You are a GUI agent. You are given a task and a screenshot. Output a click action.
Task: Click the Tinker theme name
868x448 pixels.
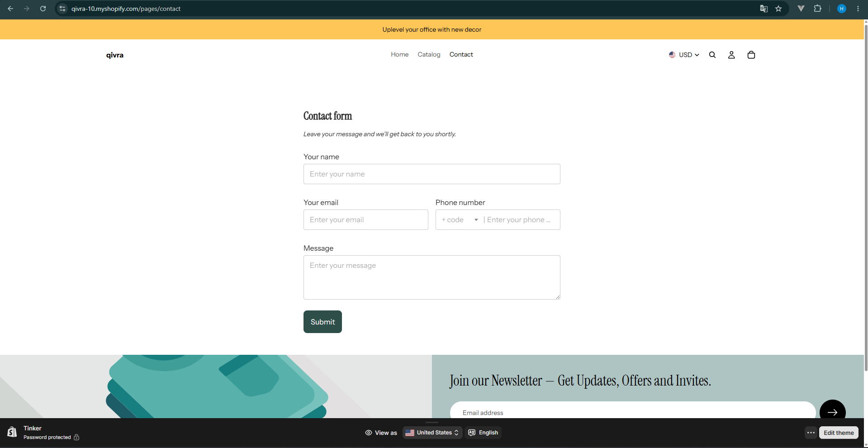pyautogui.click(x=33, y=428)
